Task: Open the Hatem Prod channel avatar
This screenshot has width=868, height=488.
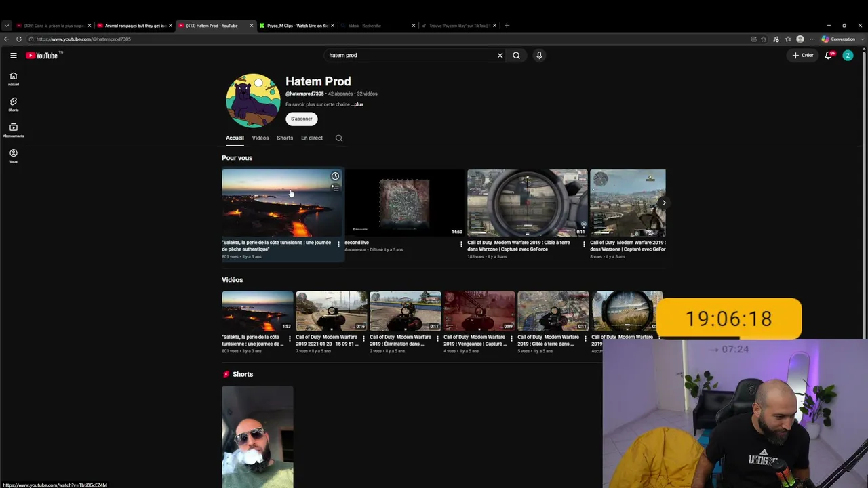Action: (253, 100)
